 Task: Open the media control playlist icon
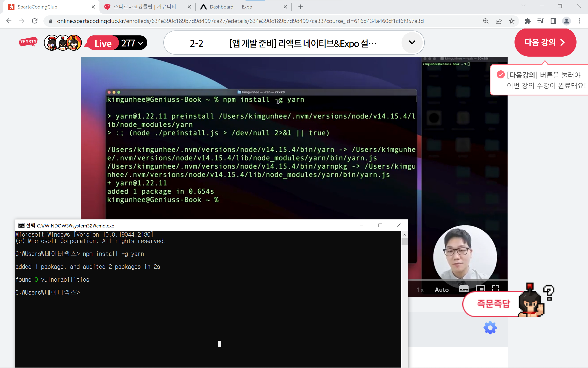pos(540,21)
